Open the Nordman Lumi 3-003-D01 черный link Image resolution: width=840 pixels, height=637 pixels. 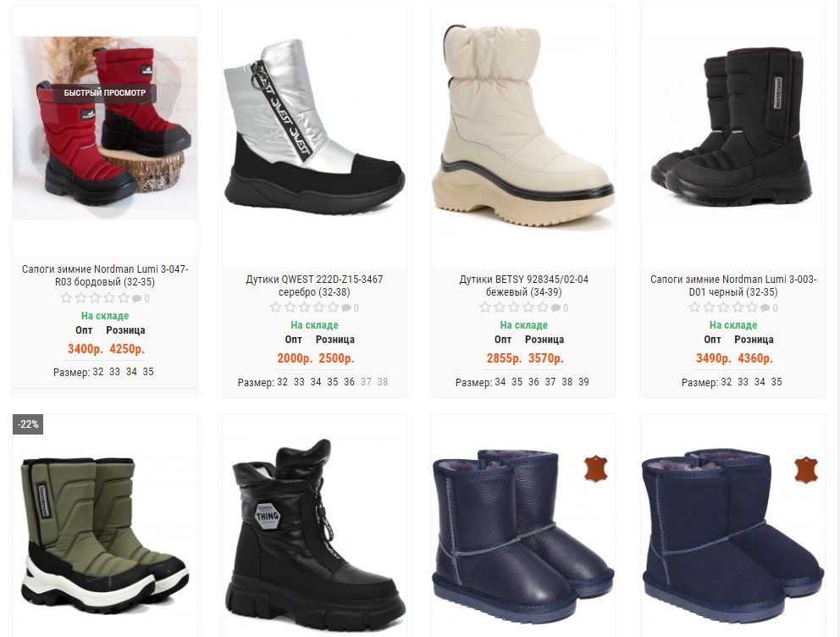tap(732, 285)
